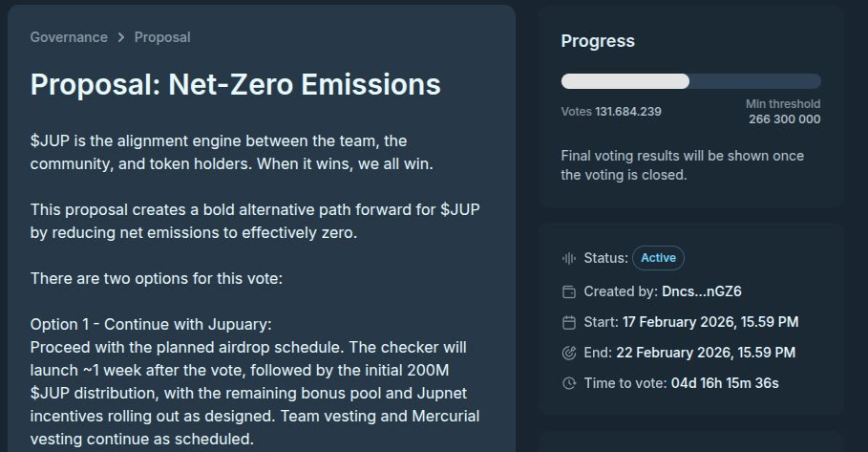The width and height of the screenshot is (868, 452).
Task: Click the clock icon beside Time to vote
Action: (569, 383)
